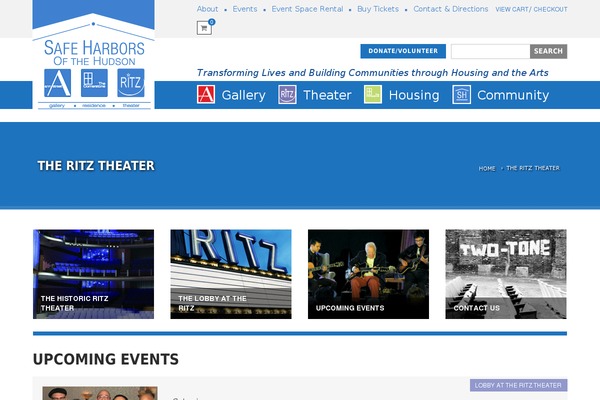Click the Upcoming Events section heading
Viewport: 600px width, 400px height.
tap(106, 359)
